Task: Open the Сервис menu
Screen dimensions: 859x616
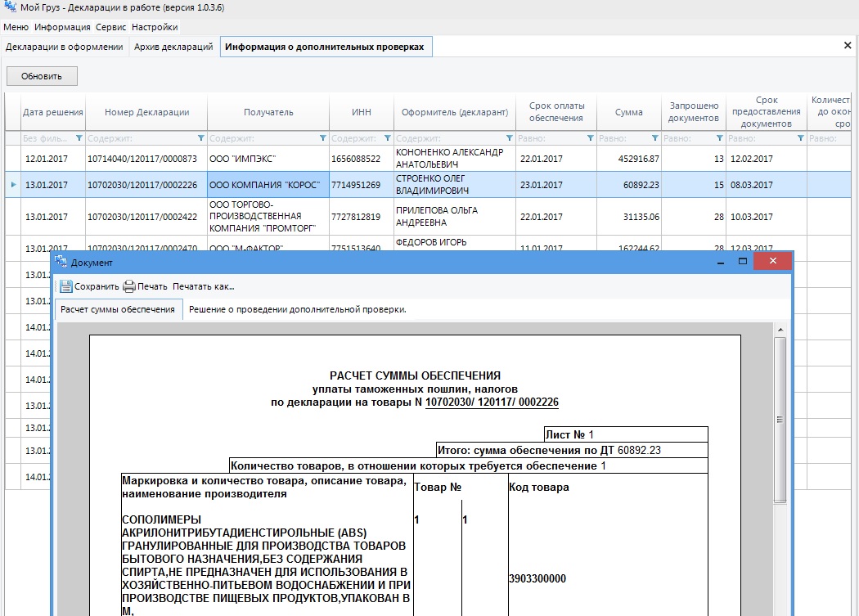Action: 110,27
